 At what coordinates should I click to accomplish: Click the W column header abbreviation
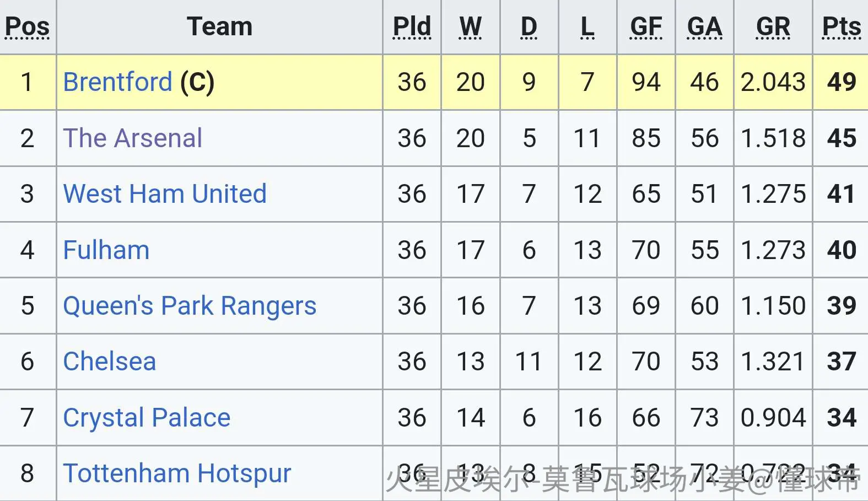(470, 26)
